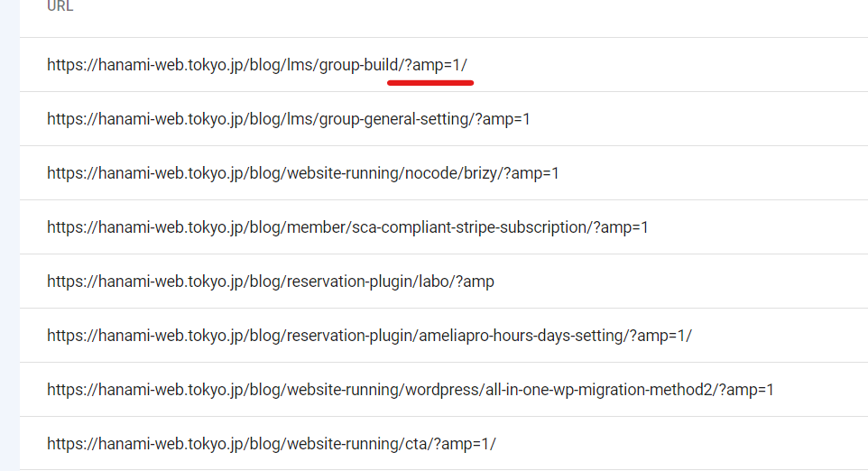Image resolution: width=868 pixels, height=471 pixels.
Task: Click the word "brizy" in the nocode URL
Action: [478, 173]
